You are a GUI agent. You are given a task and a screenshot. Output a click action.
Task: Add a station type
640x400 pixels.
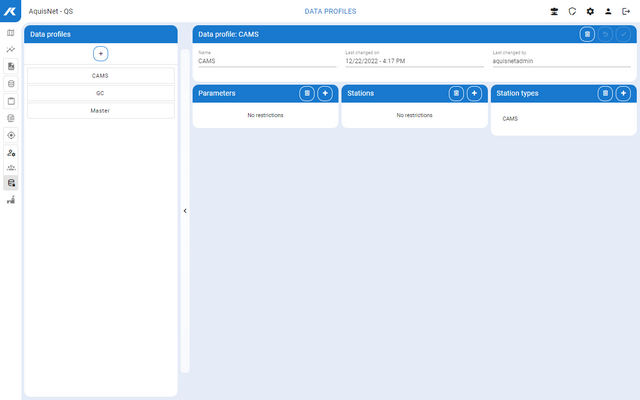click(623, 93)
